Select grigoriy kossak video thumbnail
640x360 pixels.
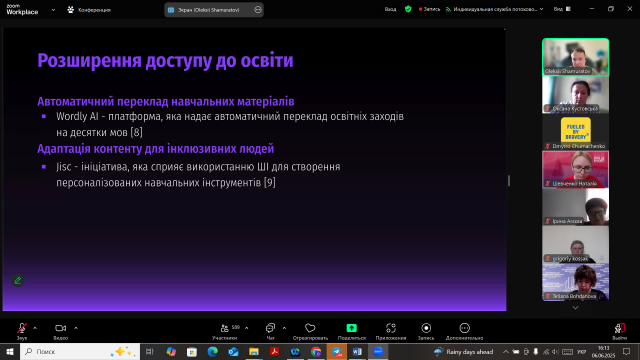tap(576, 245)
